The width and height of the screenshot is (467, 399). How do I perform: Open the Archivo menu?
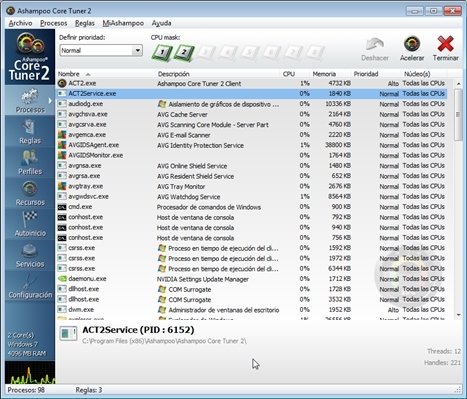point(20,23)
